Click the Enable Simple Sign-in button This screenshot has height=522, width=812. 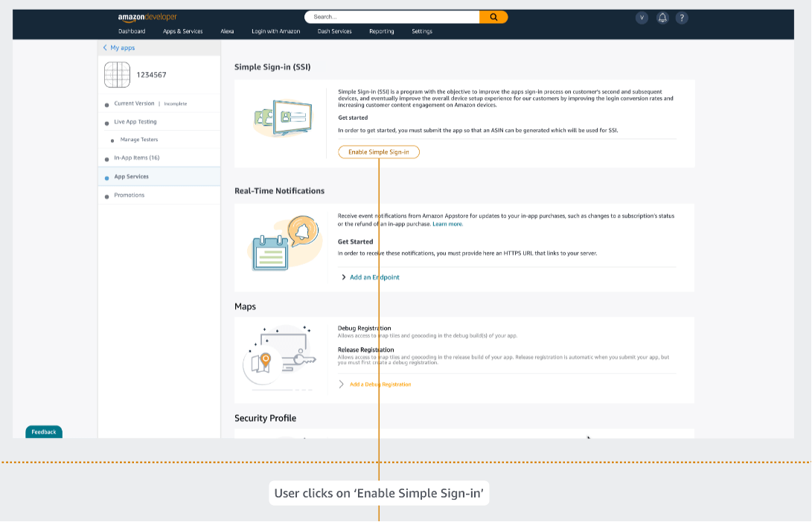(x=379, y=152)
